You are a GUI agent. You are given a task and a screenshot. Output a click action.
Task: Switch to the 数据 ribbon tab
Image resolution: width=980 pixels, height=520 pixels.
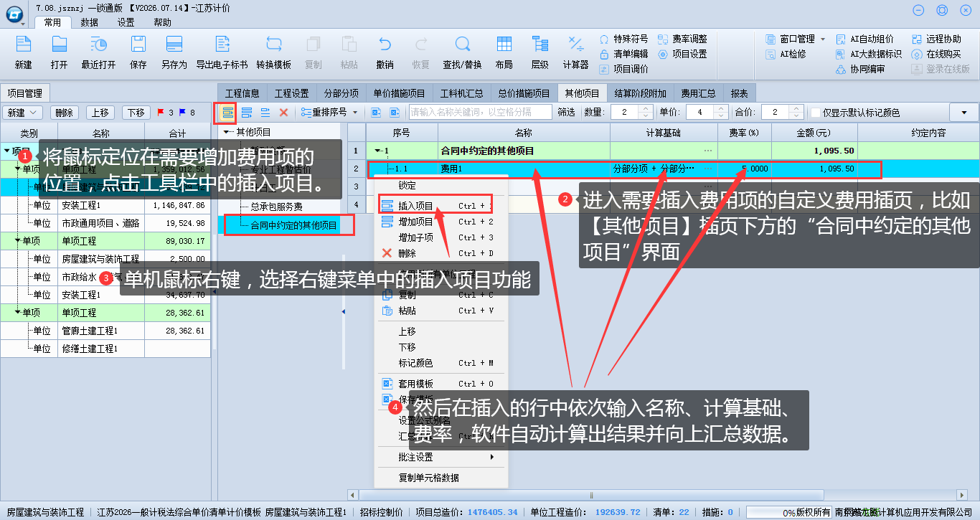pos(89,22)
